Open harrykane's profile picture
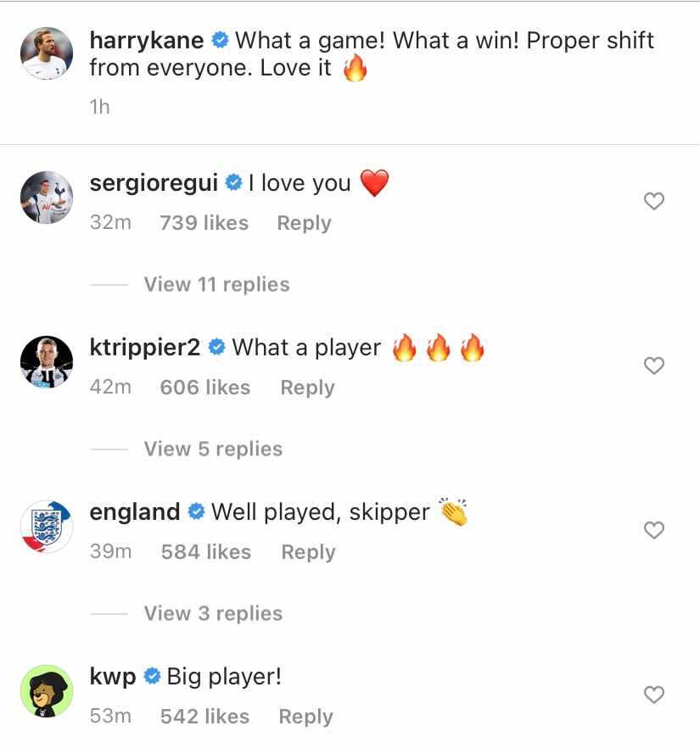Screen dimensions: 700x748 coord(47,53)
